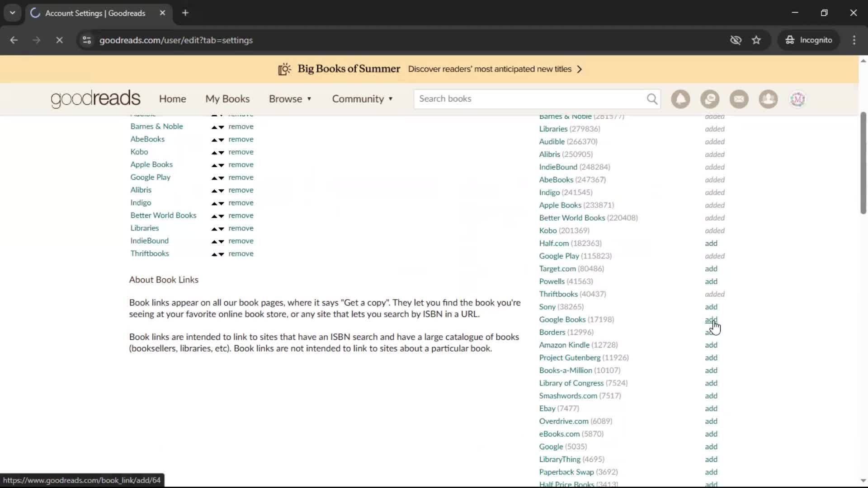Move Libraries down in the list
Image resolution: width=868 pixels, height=488 pixels.
[x=221, y=229]
